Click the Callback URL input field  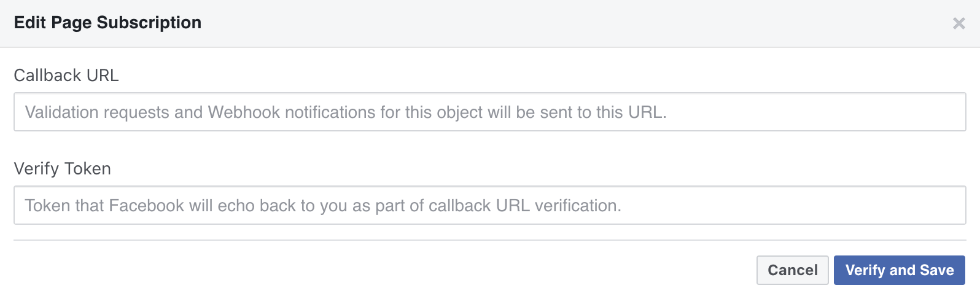[x=489, y=112]
